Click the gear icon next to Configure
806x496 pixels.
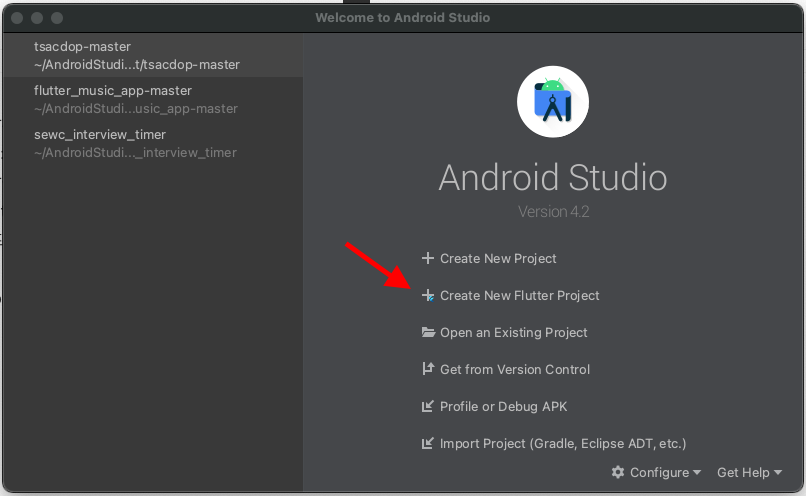pos(618,472)
